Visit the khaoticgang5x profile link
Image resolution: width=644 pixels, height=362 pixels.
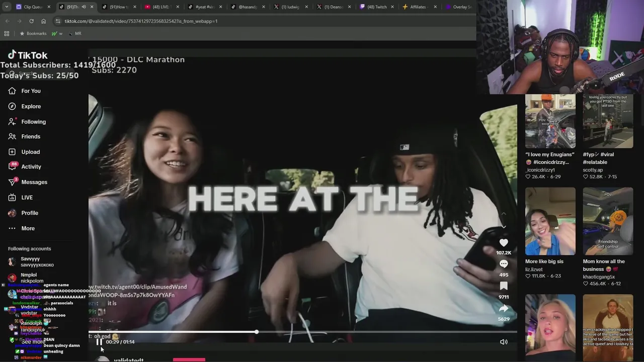[x=599, y=277]
